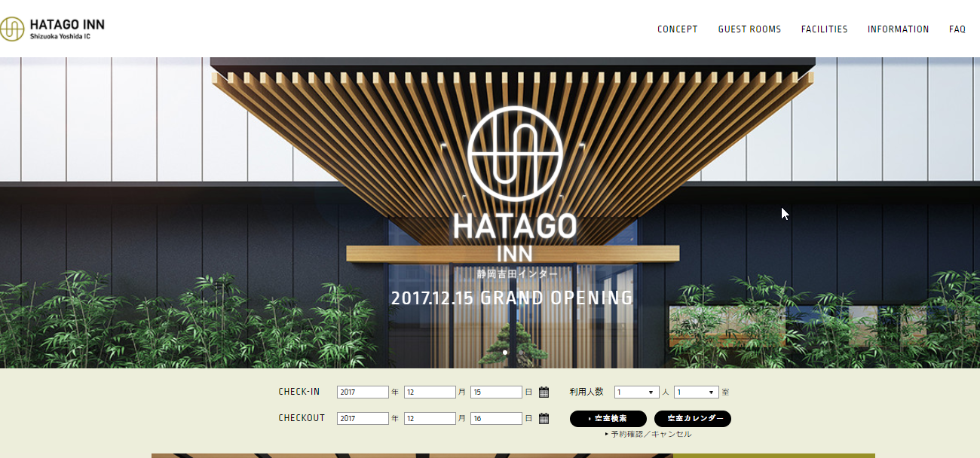
Task: Expand the room count (室) dropdown
Action: (697, 392)
